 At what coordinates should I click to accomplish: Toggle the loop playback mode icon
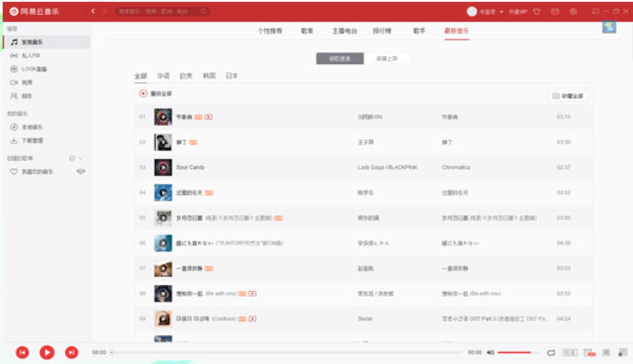pyautogui.click(x=550, y=352)
